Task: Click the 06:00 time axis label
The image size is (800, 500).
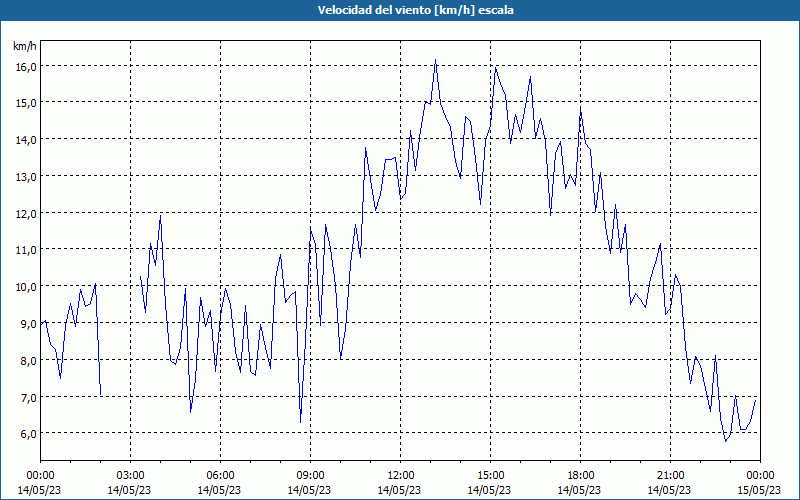Action: tap(220, 476)
